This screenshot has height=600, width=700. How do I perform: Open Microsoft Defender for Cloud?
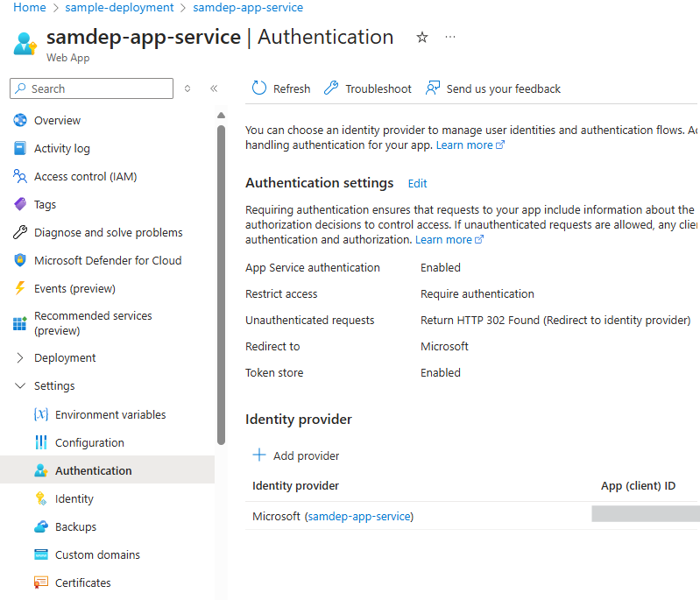click(108, 260)
